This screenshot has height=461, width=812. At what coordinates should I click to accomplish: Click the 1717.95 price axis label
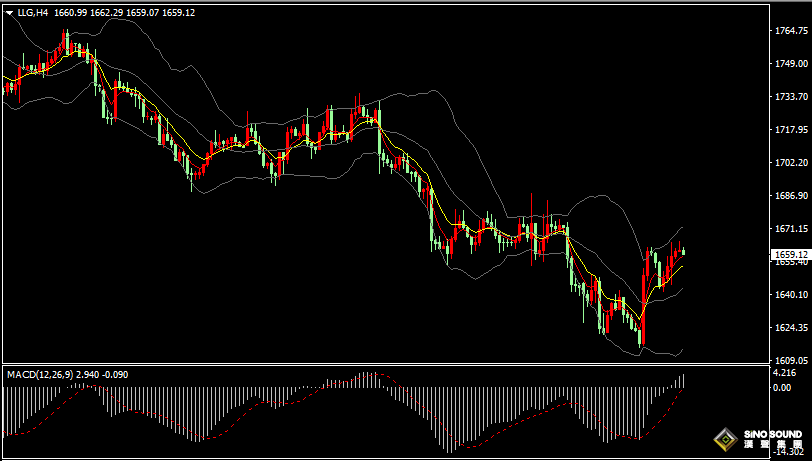click(x=791, y=129)
